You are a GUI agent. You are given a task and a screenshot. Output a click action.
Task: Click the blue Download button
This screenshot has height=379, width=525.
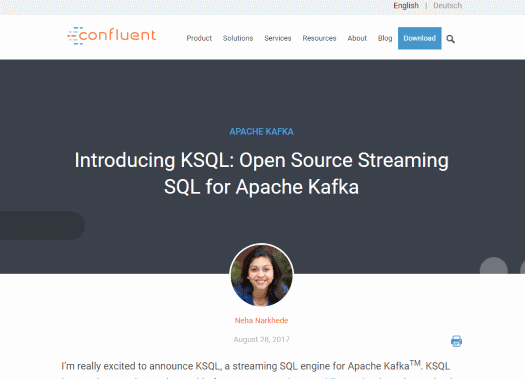pos(420,38)
